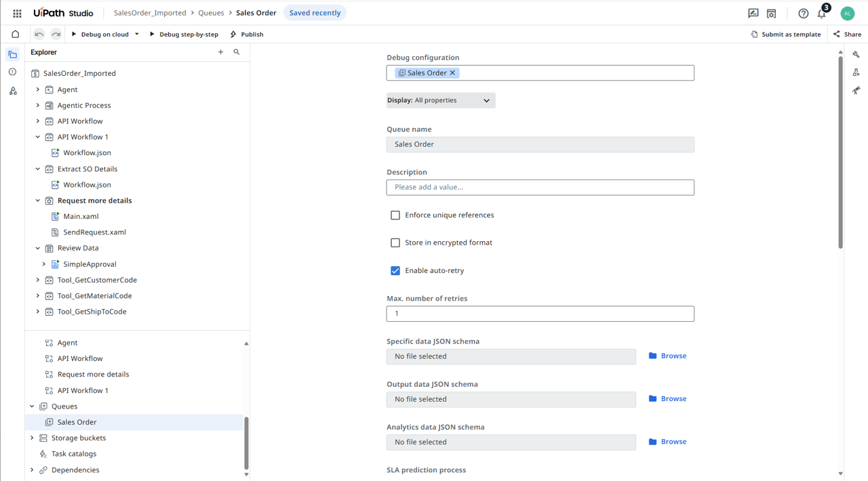The width and height of the screenshot is (868, 481).
Task: Open the app launcher grid icon
Action: pyautogui.click(x=17, y=13)
